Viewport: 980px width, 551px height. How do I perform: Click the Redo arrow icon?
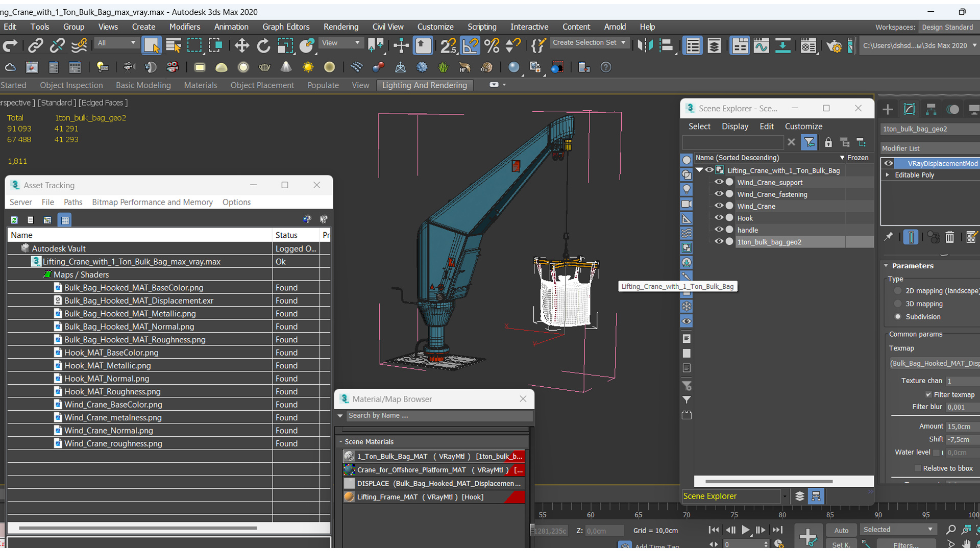10,46
